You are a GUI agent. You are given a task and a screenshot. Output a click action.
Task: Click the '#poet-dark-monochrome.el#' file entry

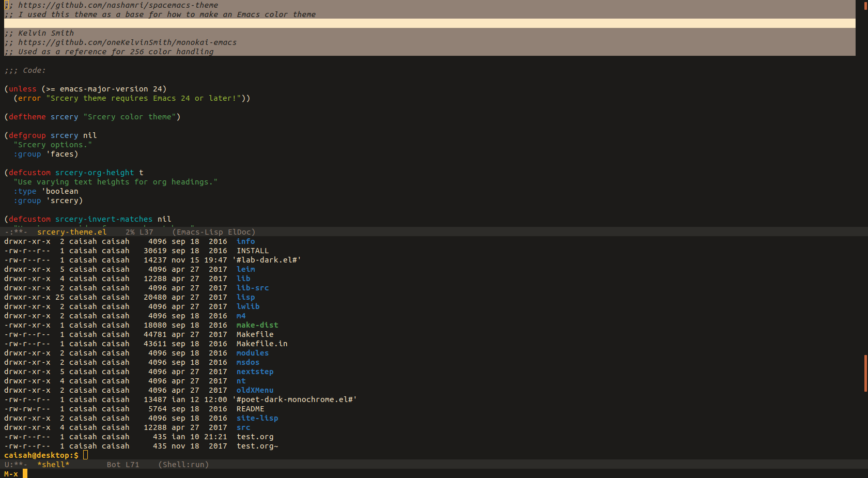tap(295, 399)
